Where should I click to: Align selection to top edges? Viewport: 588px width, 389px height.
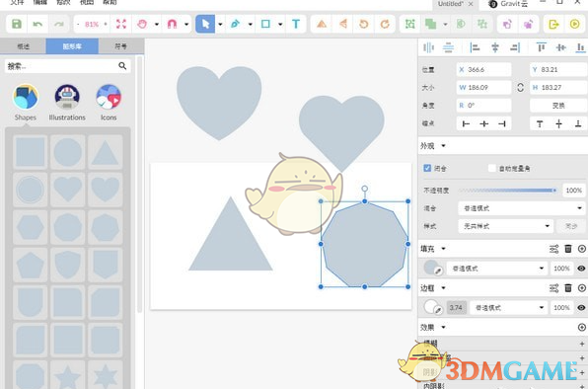[x=541, y=47]
